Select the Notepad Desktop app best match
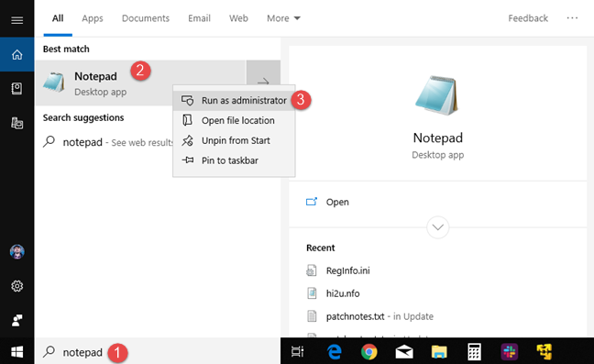This screenshot has height=364, width=594. [x=141, y=83]
